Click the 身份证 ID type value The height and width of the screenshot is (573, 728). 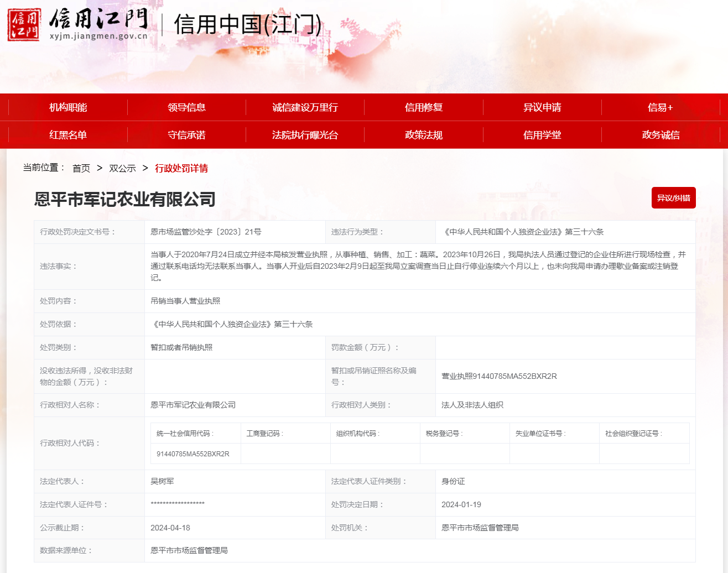click(x=453, y=481)
